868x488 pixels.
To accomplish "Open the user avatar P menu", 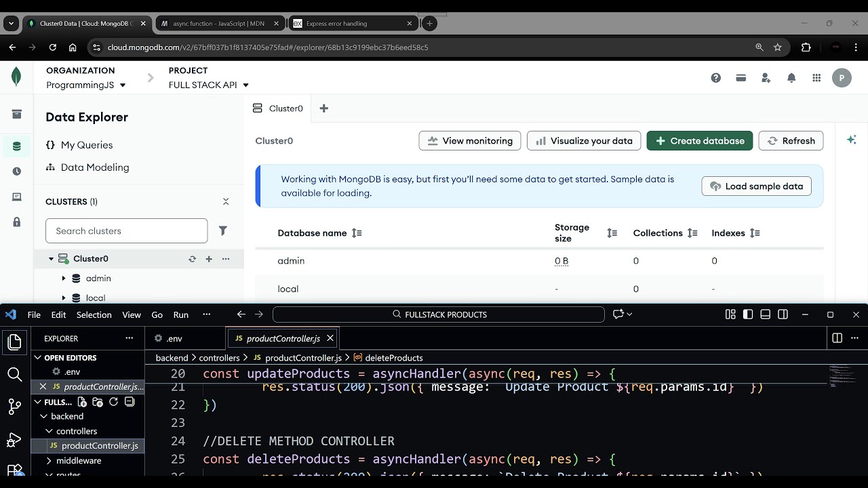I will pyautogui.click(x=842, y=78).
